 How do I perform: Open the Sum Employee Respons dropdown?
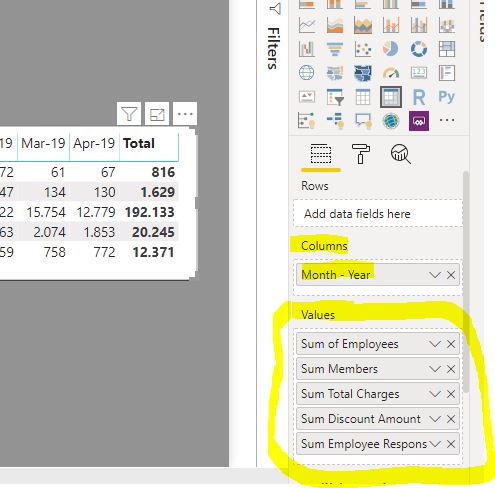(x=435, y=444)
